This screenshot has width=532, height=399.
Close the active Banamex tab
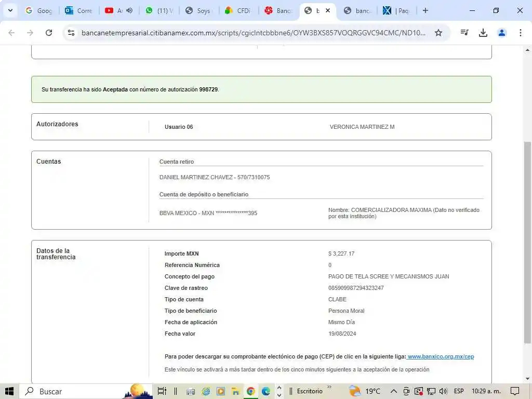(328, 10)
